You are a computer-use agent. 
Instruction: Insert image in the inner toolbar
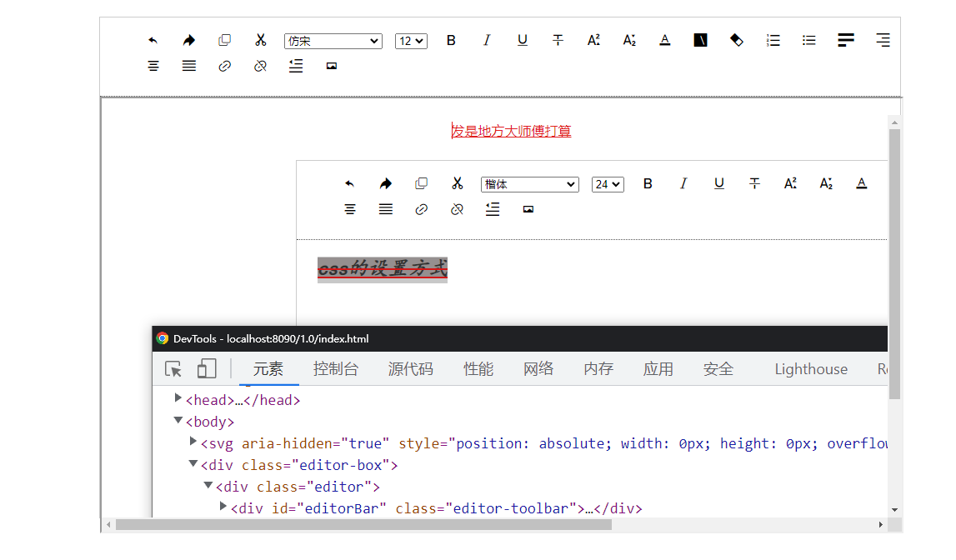(528, 209)
